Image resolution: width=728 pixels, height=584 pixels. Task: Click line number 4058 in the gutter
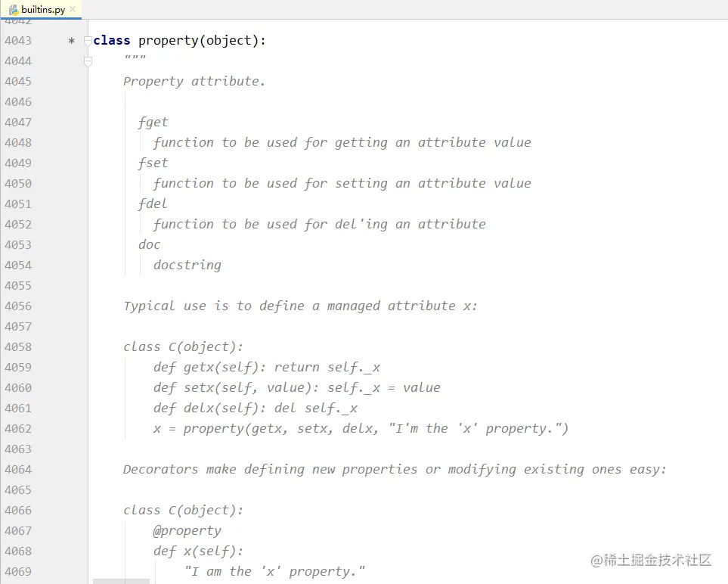[18, 347]
